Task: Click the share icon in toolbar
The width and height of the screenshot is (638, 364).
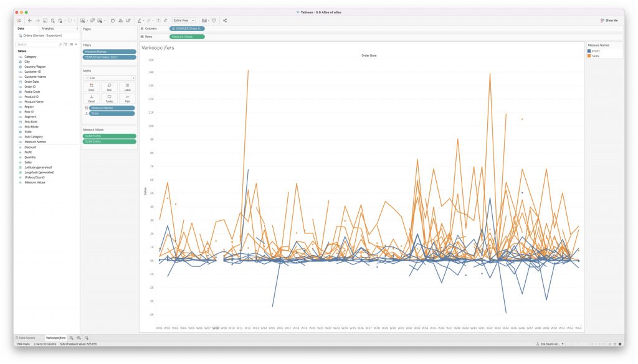Action: point(225,21)
